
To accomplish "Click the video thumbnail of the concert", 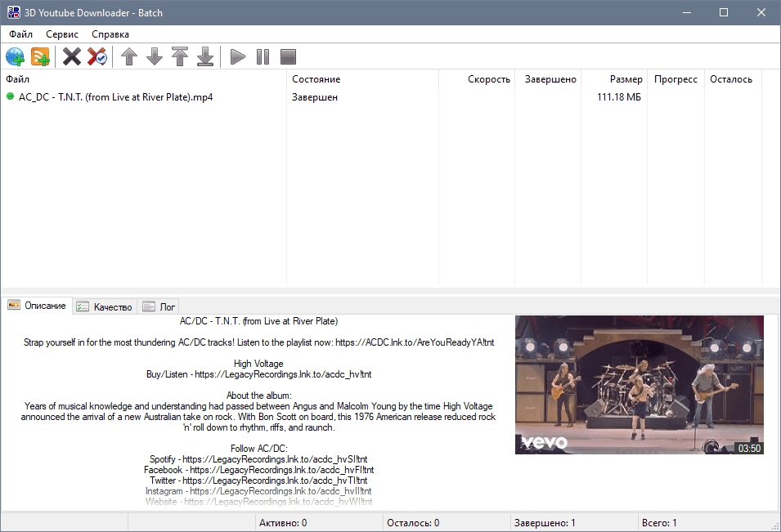I will [639, 385].
